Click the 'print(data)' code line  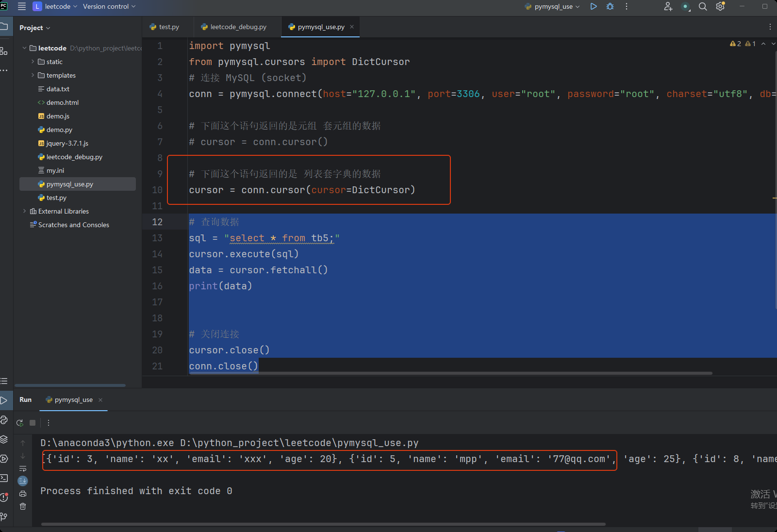[x=220, y=286]
